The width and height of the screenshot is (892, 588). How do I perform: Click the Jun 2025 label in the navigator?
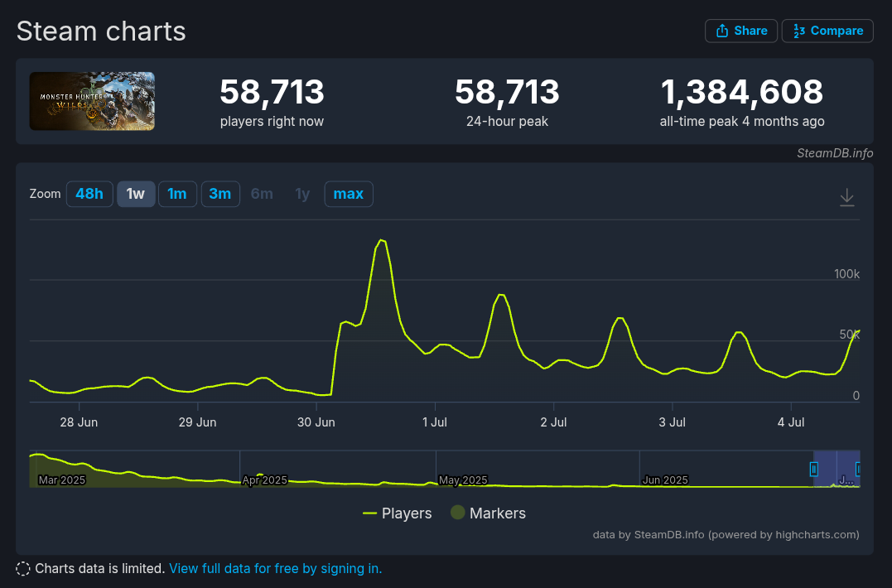click(x=665, y=480)
